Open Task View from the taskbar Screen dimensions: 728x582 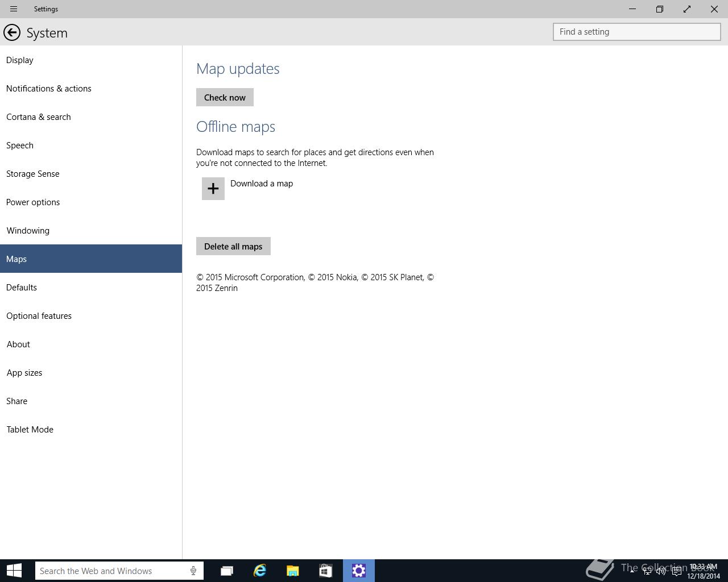click(x=226, y=571)
